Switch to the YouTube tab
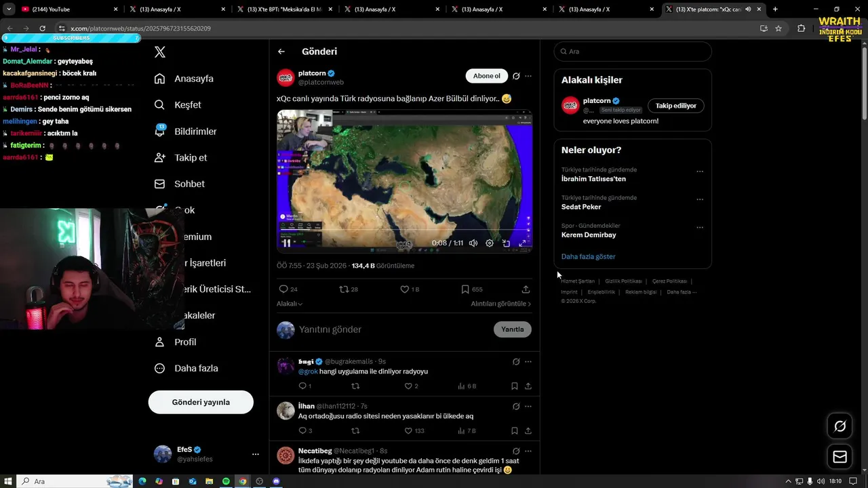 [x=68, y=9]
